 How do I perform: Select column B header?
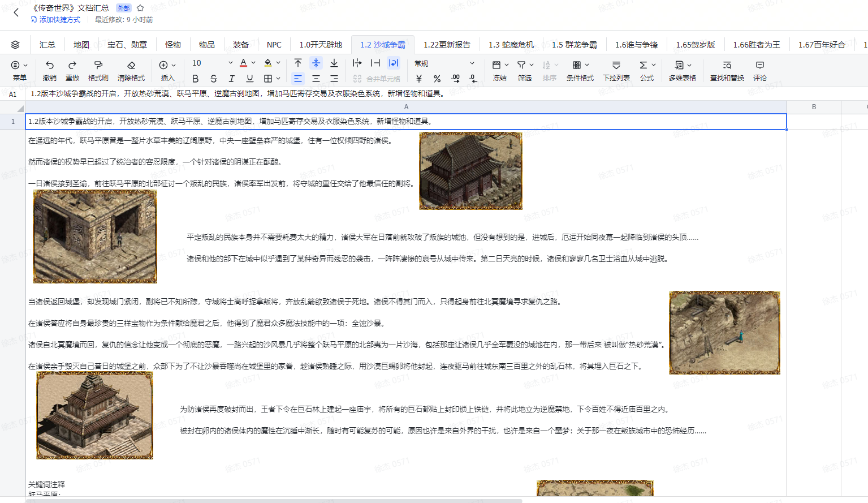pos(814,107)
